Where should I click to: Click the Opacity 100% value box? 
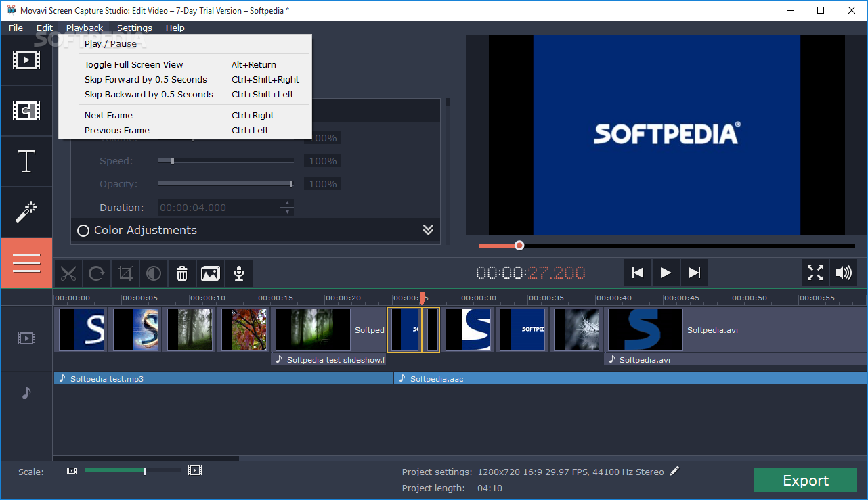point(322,184)
